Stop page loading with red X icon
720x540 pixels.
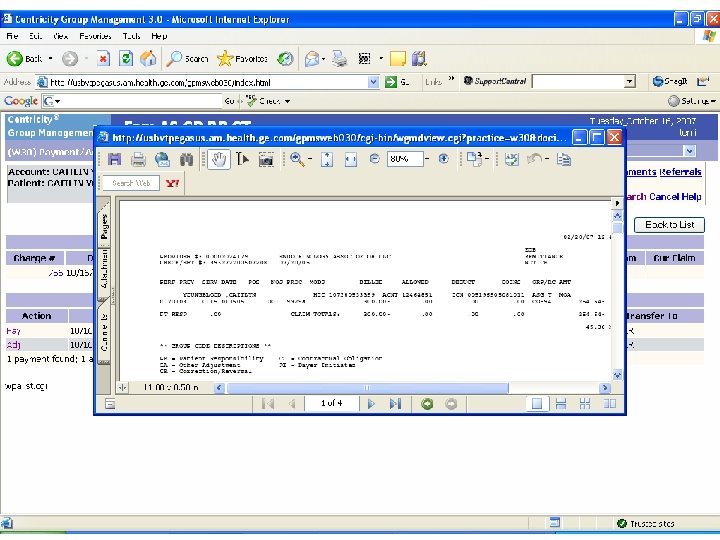click(103, 58)
